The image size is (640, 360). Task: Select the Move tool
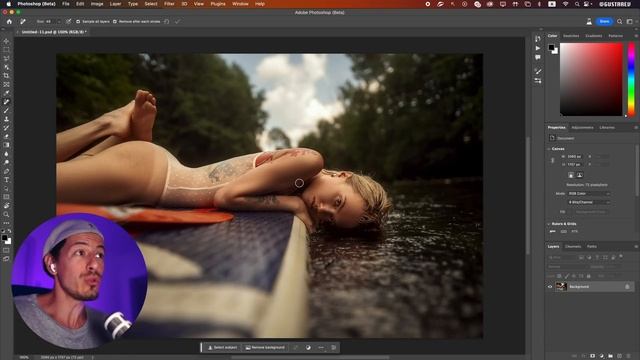6,41
